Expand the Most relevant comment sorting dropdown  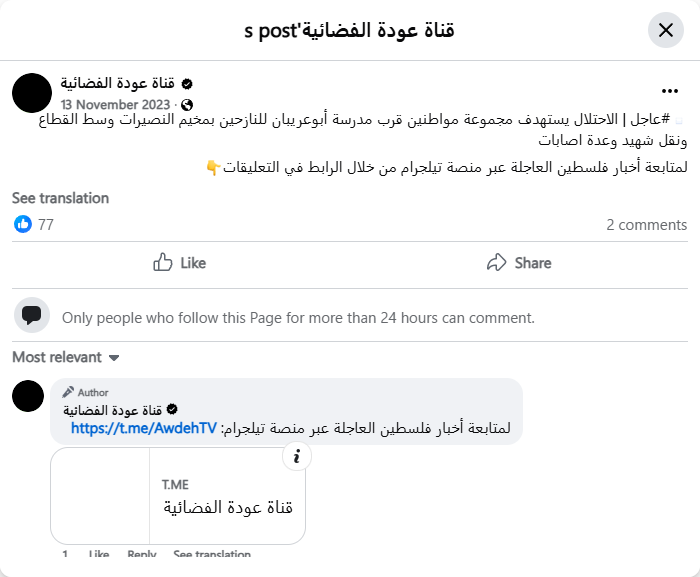click(66, 357)
